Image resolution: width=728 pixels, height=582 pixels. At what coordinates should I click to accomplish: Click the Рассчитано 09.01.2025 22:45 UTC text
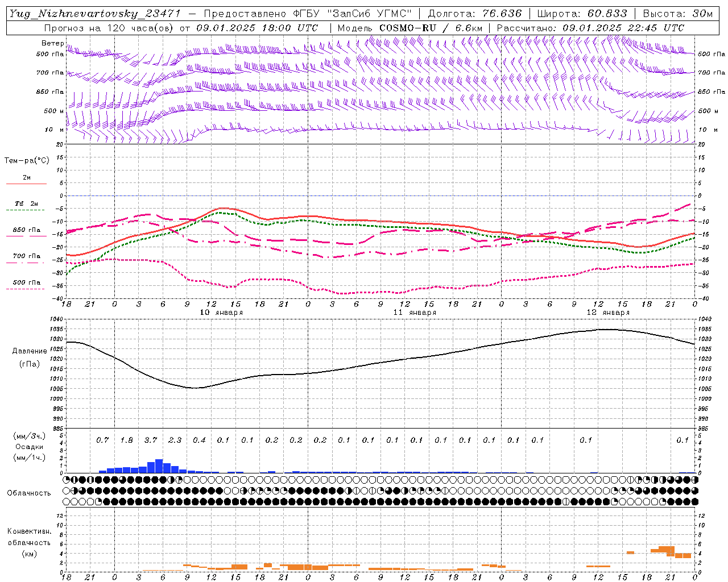coord(590,28)
